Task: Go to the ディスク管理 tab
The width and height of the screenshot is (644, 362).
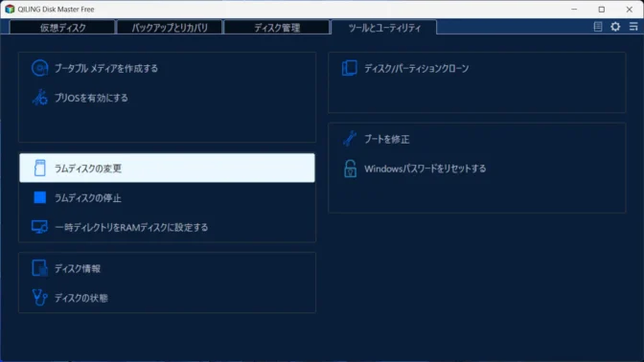Action: point(277,28)
